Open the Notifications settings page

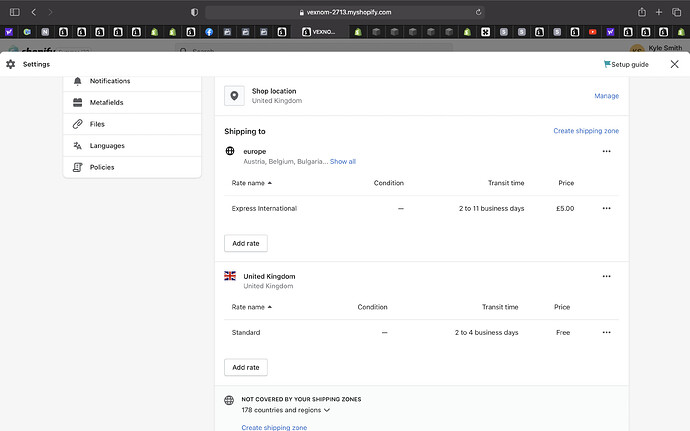point(109,81)
